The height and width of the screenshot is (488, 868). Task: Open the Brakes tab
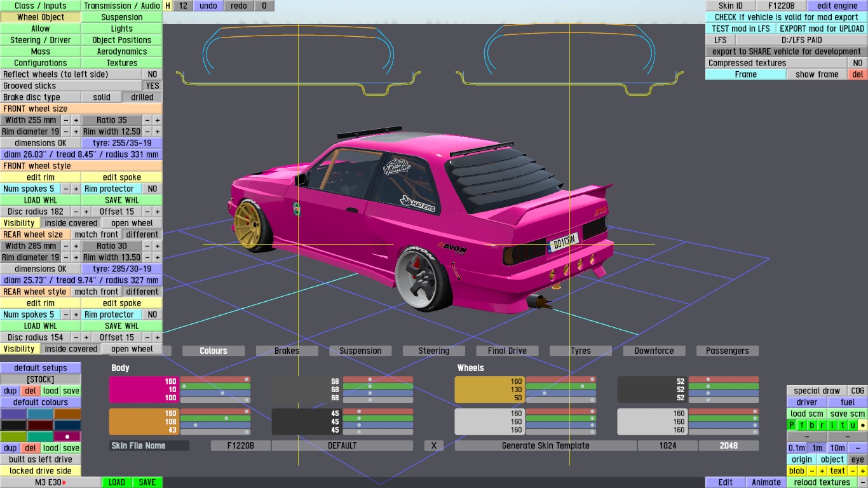(x=287, y=351)
